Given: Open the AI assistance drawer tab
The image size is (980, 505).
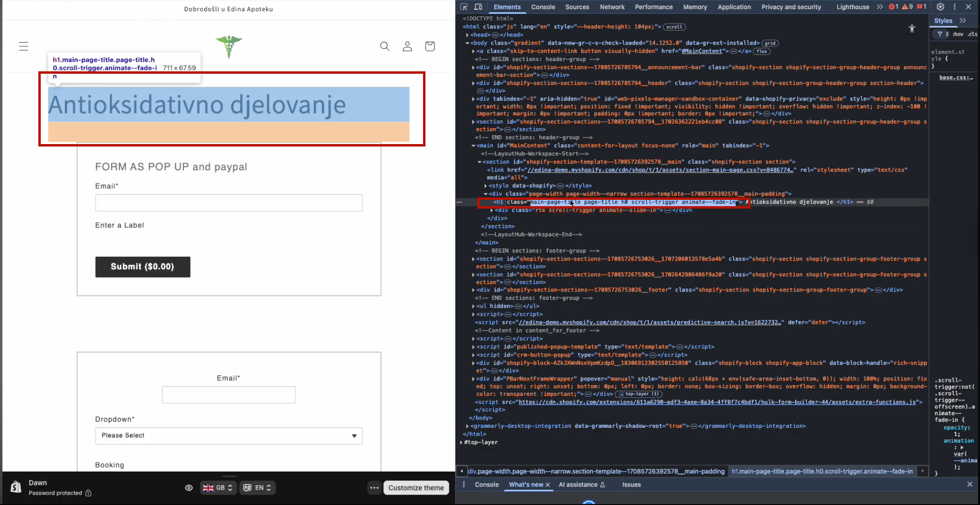Looking at the screenshot, I should pos(582,485).
